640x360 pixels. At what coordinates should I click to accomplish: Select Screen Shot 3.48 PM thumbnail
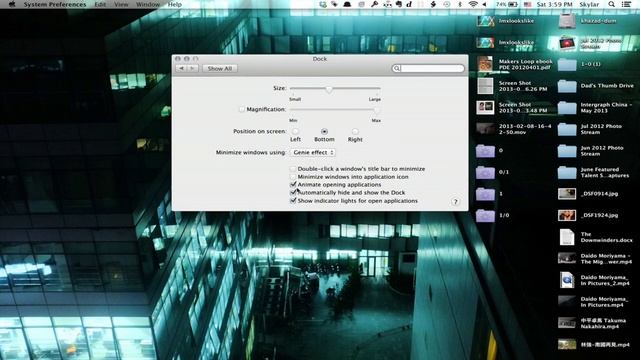pos(485,107)
